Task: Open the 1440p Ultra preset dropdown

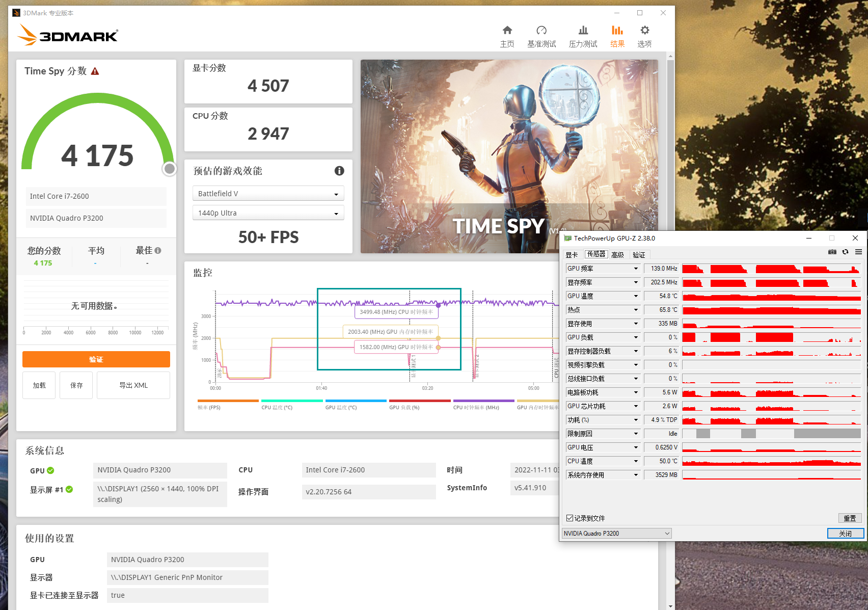Action: (x=268, y=213)
